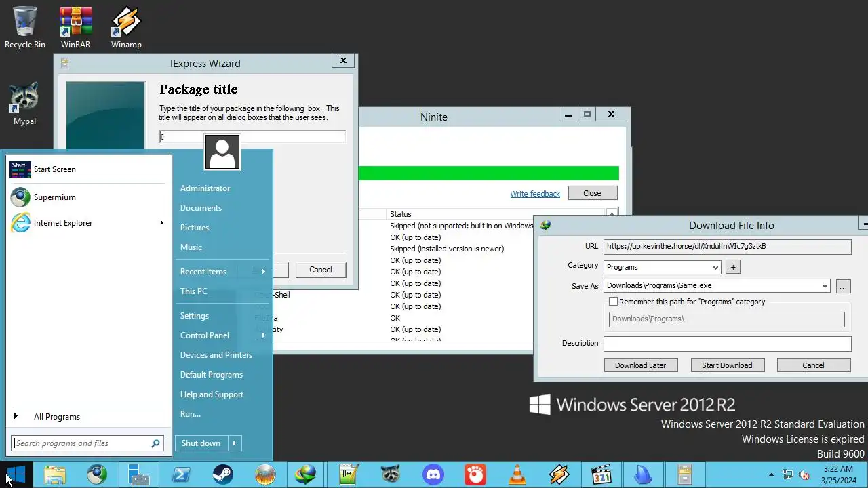Open Media Player Classic 321 taskbar icon

pyautogui.click(x=601, y=474)
